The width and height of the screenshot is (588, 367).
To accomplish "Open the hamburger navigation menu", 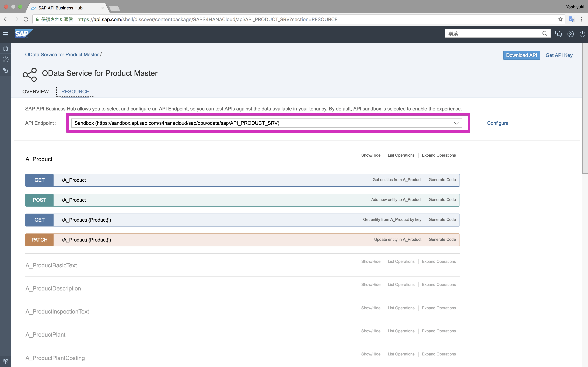I will click(6, 34).
